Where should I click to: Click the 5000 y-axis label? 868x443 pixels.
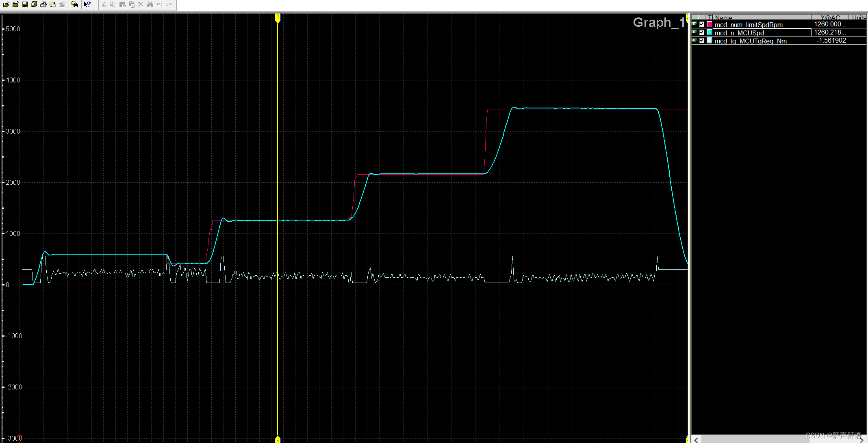pos(13,29)
